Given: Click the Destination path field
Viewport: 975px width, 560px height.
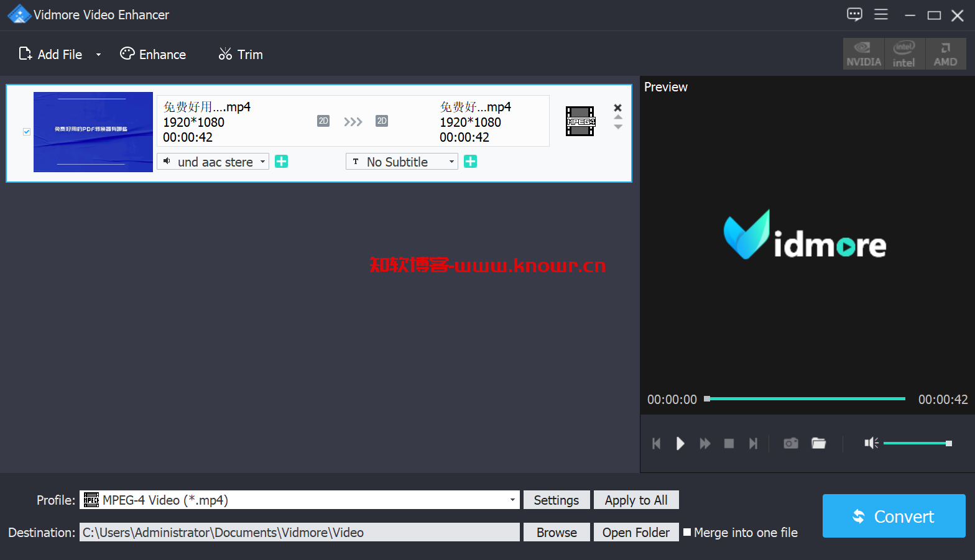Looking at the screenshot, I should [300, 532].
